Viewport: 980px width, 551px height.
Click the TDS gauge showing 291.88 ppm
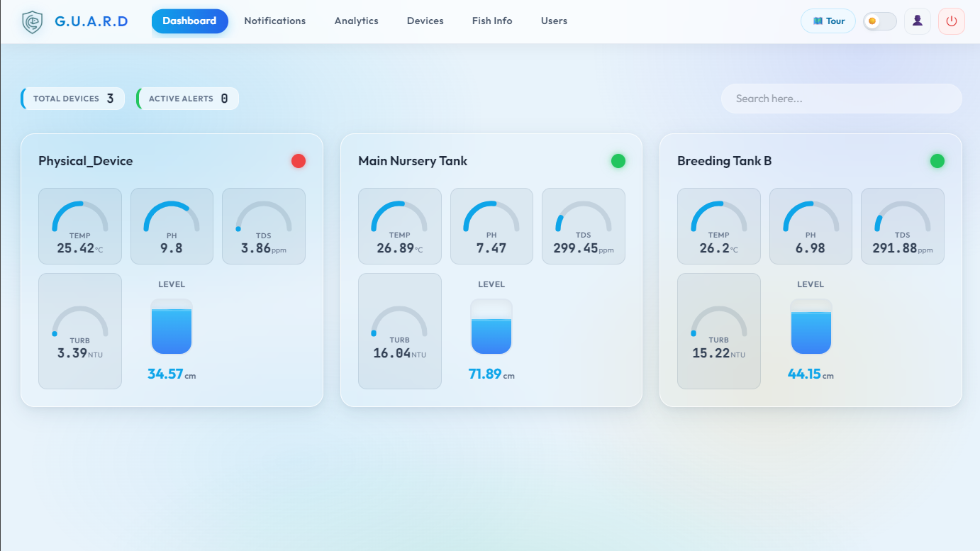point(903,226)
